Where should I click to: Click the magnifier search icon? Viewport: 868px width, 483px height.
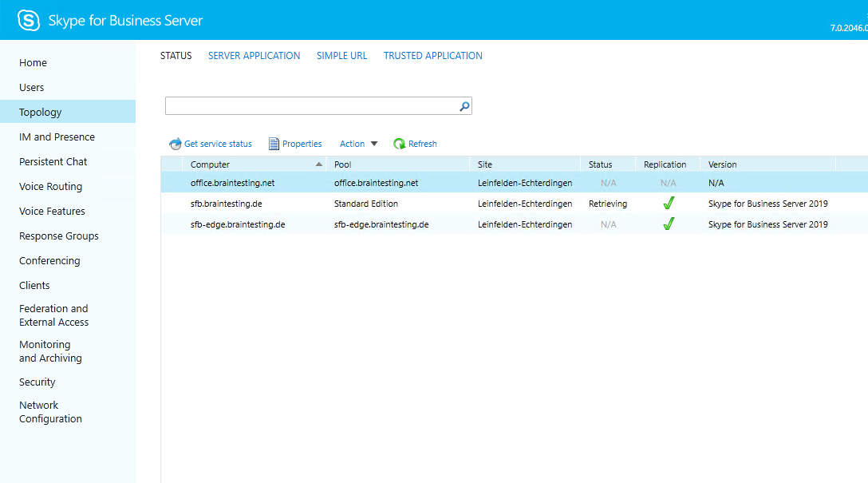(x=464, y=106)
